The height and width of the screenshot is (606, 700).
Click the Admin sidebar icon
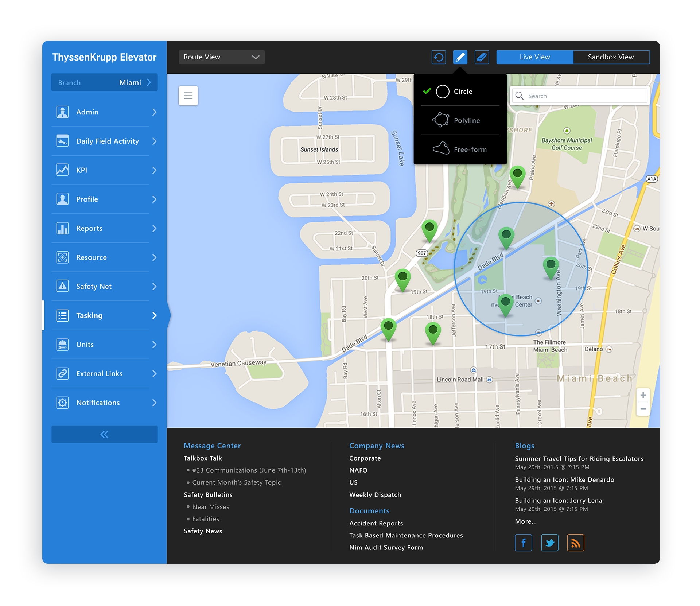[x=62, y=112]
